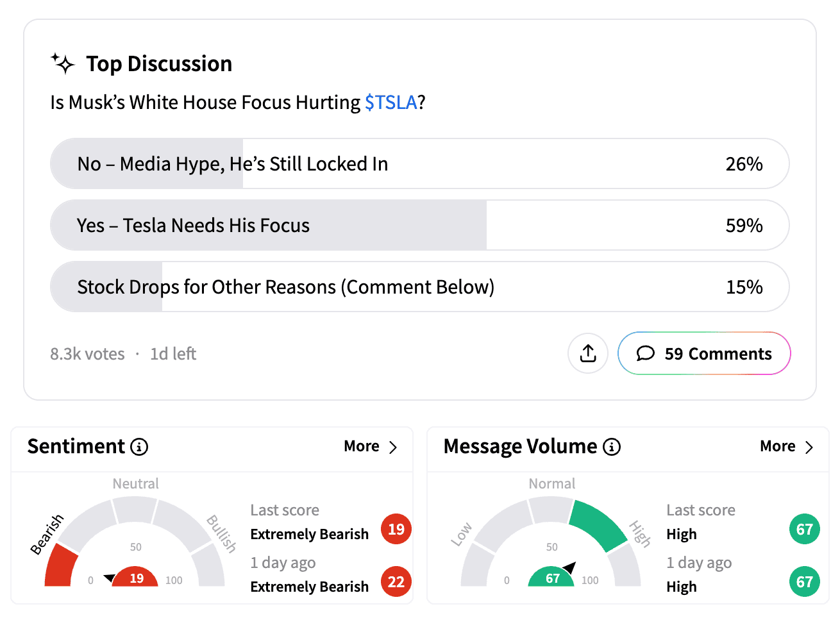Click the Low label on volume gauge
840x618 pixels.
click(461, 534)
